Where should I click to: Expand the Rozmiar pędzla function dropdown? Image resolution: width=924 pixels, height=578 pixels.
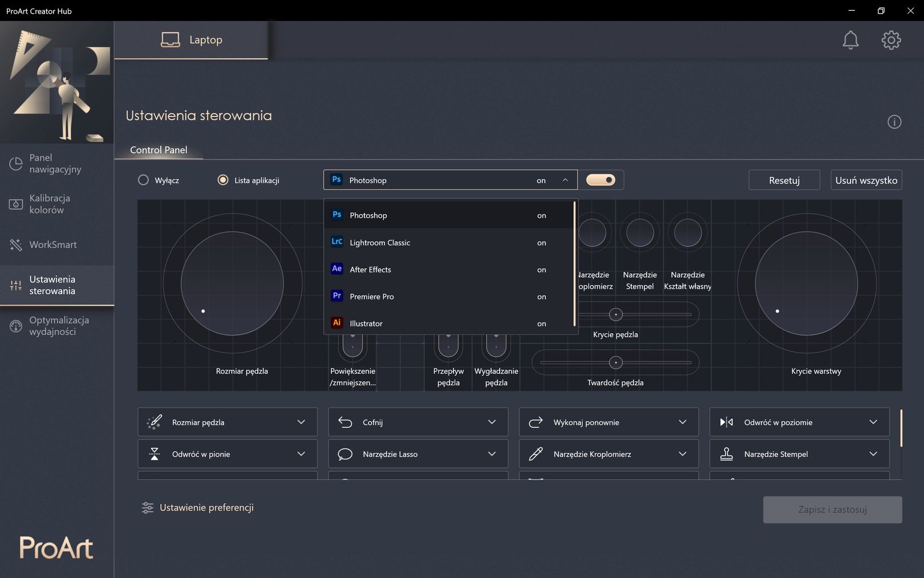coord(301,422)
